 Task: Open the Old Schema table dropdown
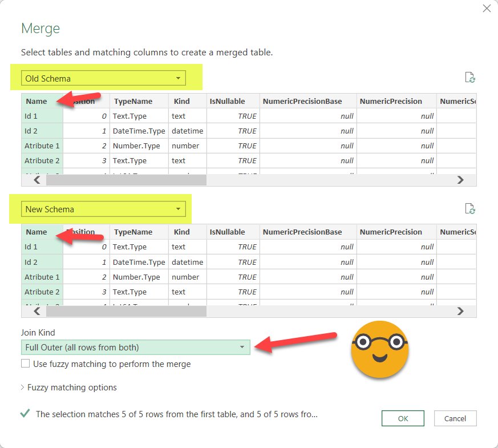(104, 78)
